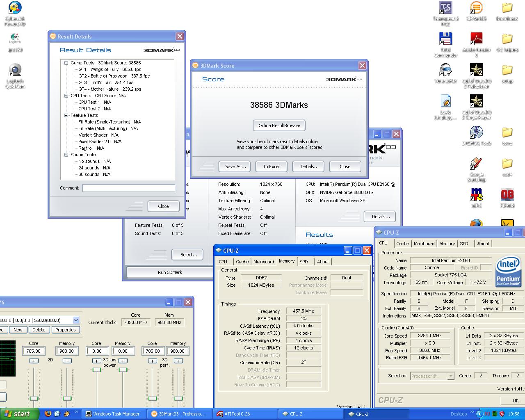
Task: Click Save As button in 3DMark Score
Action: click(x=235, y=167)
